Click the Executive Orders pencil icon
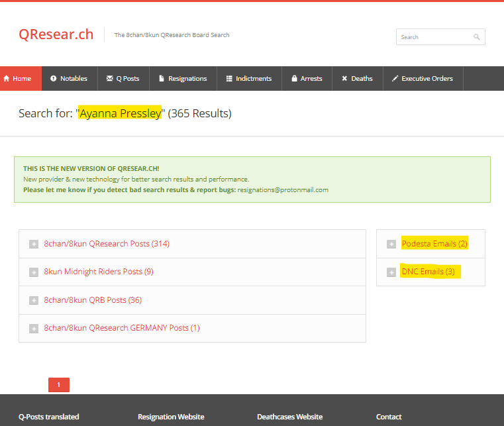This screenshot has height=426, width=504. (x=395, y=78)
